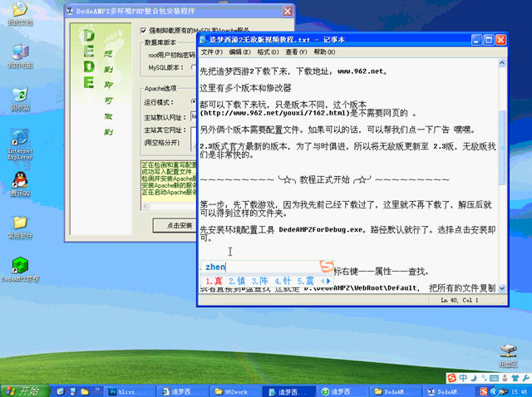Viewport: 532px width, 397px height.
Task: Click the tray icon next to the clock
Action: (x=503, y=391)
